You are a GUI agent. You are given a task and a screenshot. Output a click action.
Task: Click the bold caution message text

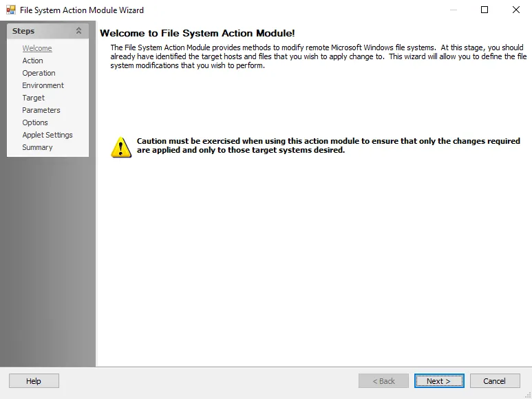tap(328, 145)
